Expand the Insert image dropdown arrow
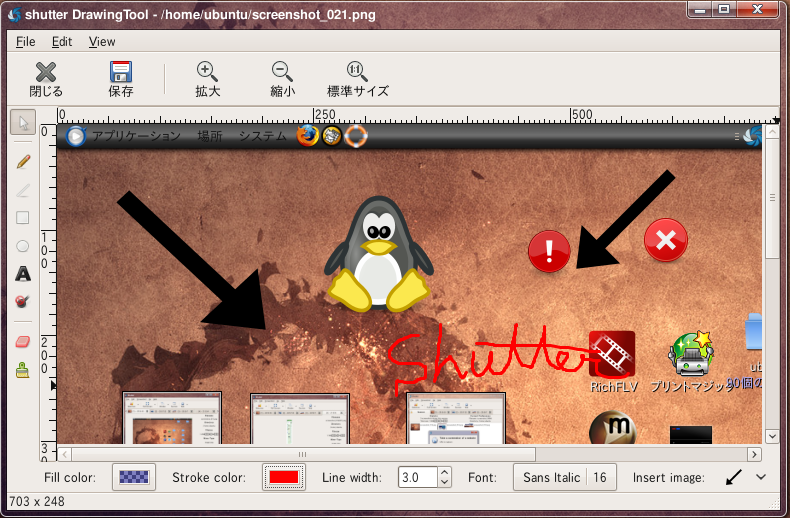The width and height of the screenshot is (790, 518). coord(761,477)
